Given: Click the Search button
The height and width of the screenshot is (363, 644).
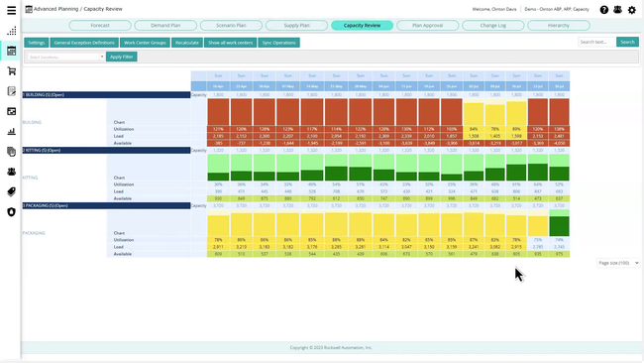Looking at the screenshot, I should click(x=627, y=42).
